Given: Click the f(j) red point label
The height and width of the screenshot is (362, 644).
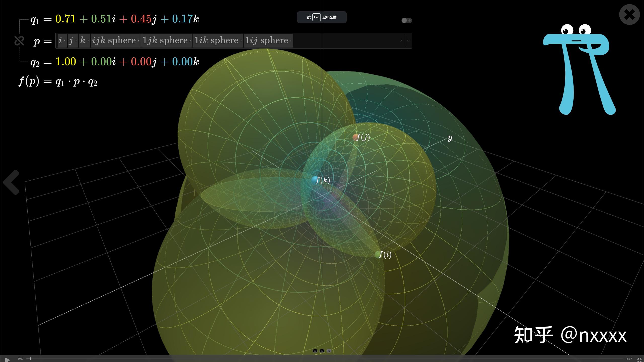Looking at the screenshot, I should pyautogui.click(x=363, y=137).
